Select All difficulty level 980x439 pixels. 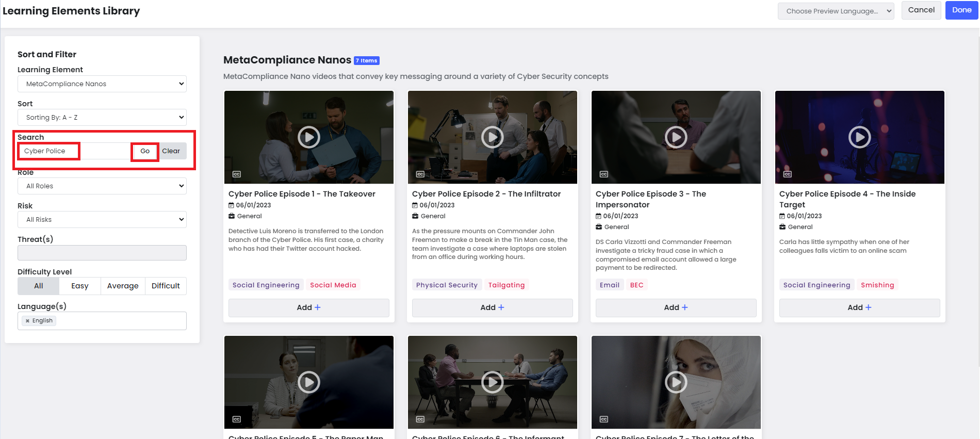point(39,286)
